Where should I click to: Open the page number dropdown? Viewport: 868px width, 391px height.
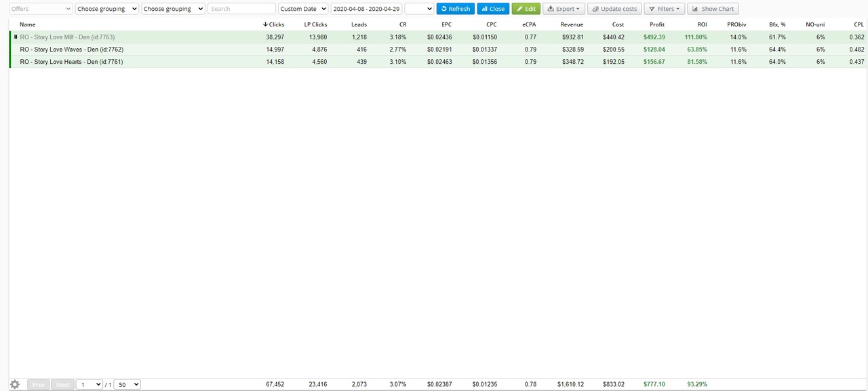click(89, 384)
